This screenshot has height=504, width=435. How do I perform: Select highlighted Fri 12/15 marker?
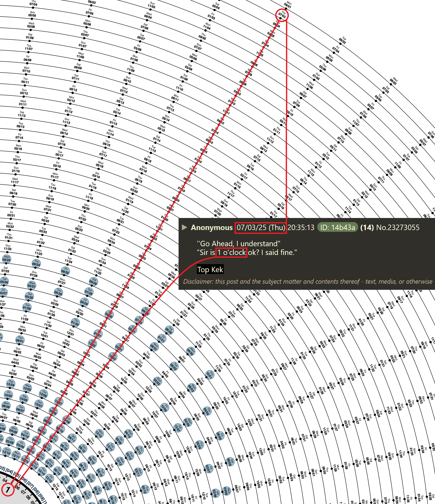(49, 478)
